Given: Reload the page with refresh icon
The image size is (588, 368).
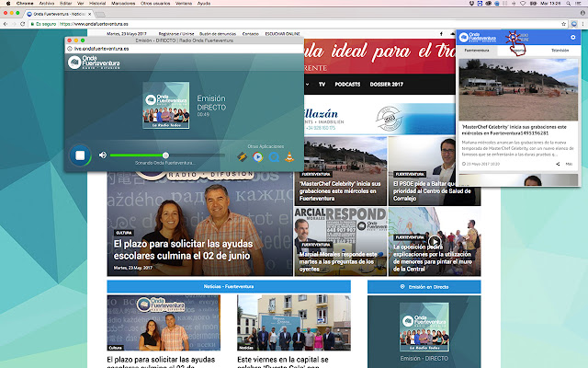Looking at the screenshot, I should point(22,24).
